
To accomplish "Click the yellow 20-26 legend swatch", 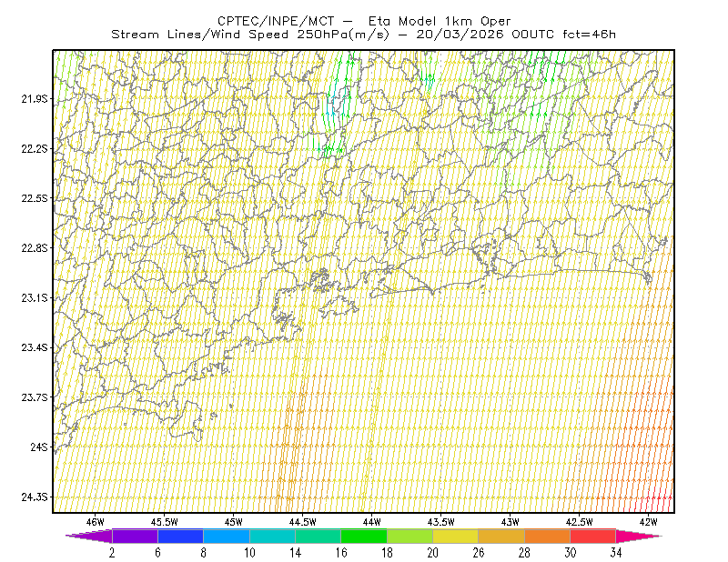I will 456,536.
